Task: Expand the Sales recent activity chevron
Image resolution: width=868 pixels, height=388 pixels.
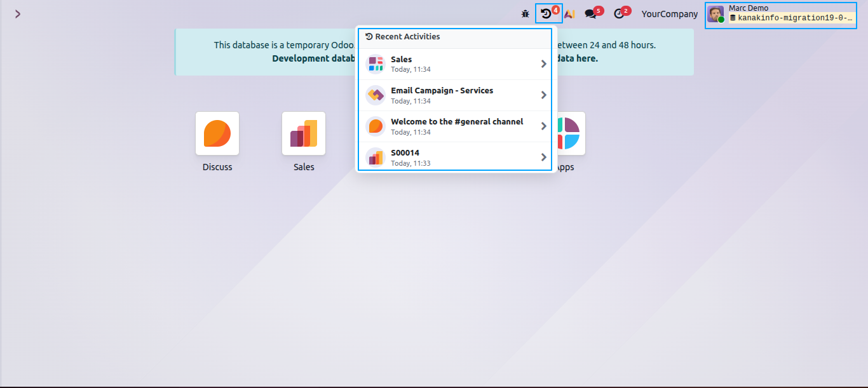Action: 543,64
